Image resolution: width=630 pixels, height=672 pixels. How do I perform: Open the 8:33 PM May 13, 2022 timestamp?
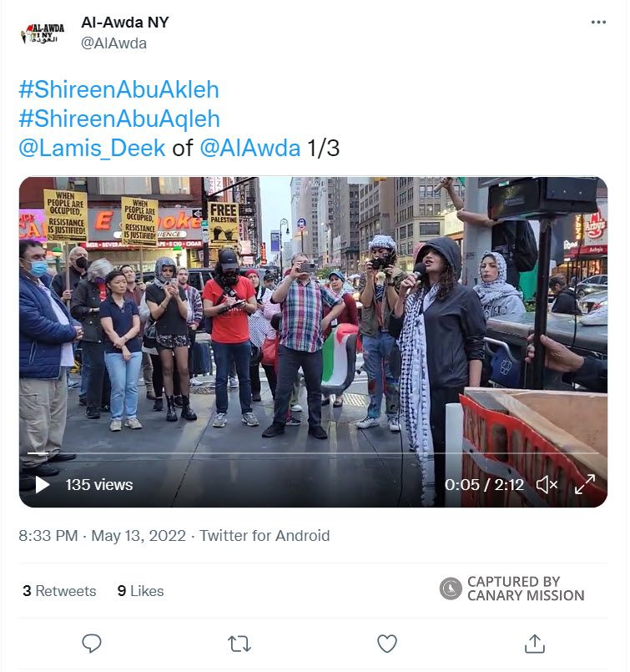click(103, 536)
